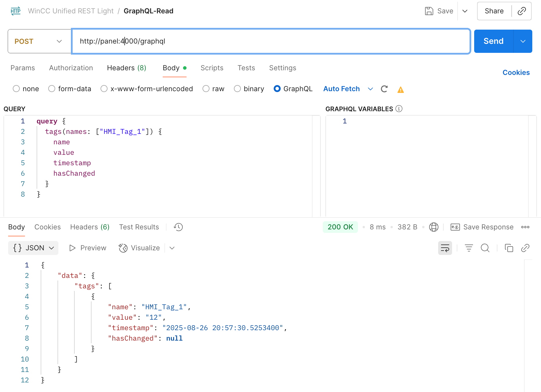Switch to the Tests tab
The image size is (541, 392).
point(246,68)
